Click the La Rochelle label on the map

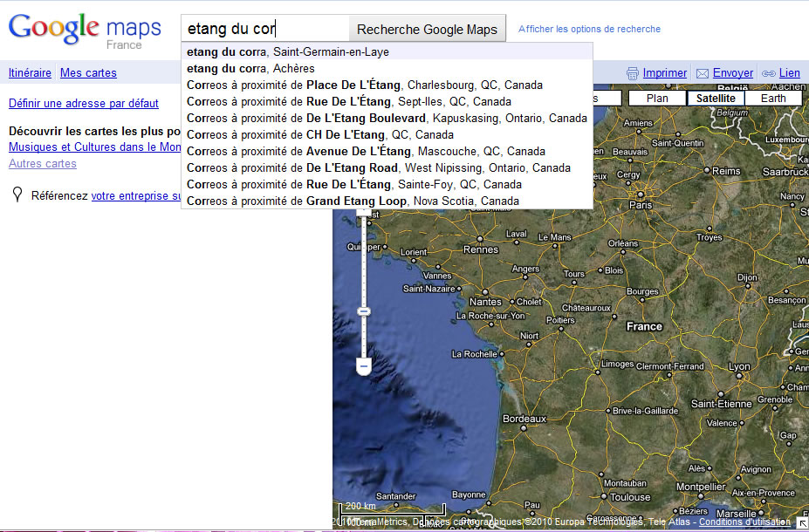(474, 354)
